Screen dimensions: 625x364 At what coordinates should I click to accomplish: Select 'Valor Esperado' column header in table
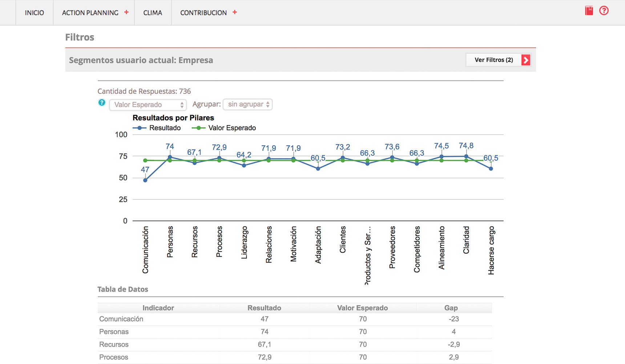click(363, 308)
